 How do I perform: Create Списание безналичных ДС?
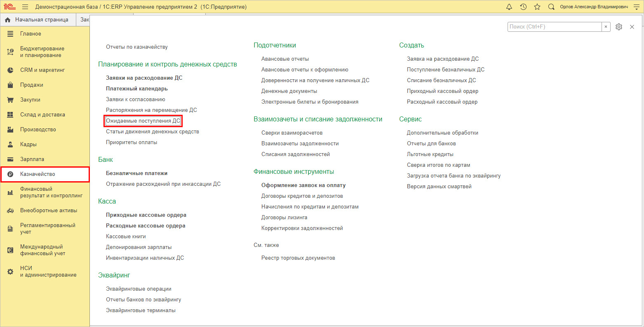pyautogui.click(x=442, y=80)
